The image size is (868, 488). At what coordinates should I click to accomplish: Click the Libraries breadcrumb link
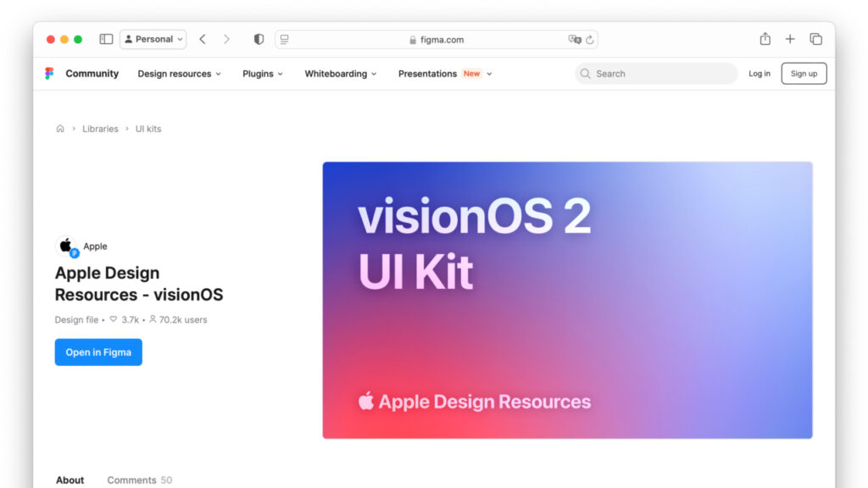point(100,128)
